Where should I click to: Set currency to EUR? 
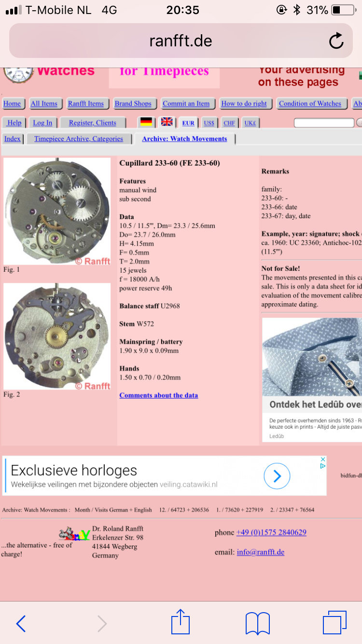(x=188, y=123)
